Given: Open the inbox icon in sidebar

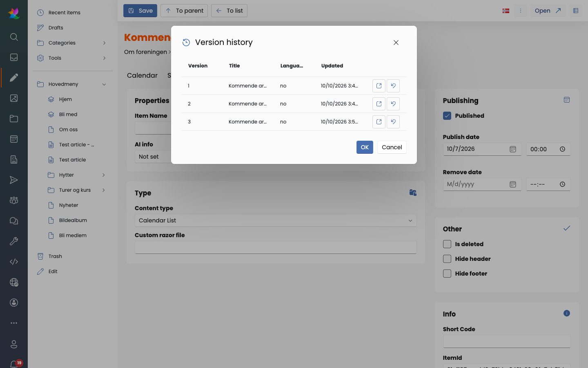Looking at the screenshot, I should tap(14, 57).
